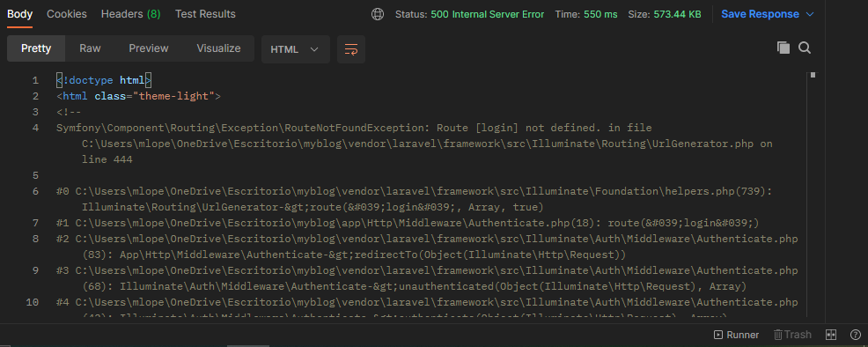Copy response body with the copy icon

tap(783, 48)
